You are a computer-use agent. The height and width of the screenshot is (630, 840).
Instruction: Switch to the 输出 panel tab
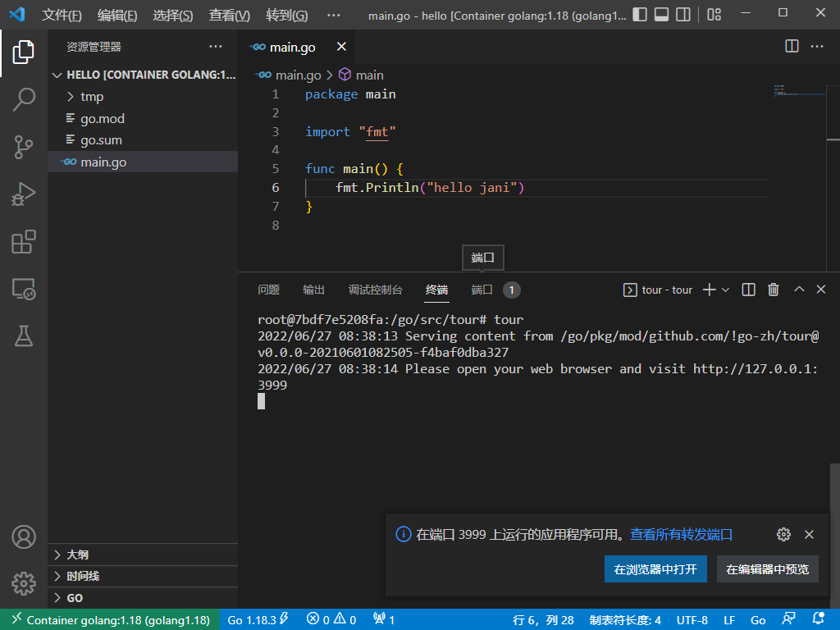(313, 290)
